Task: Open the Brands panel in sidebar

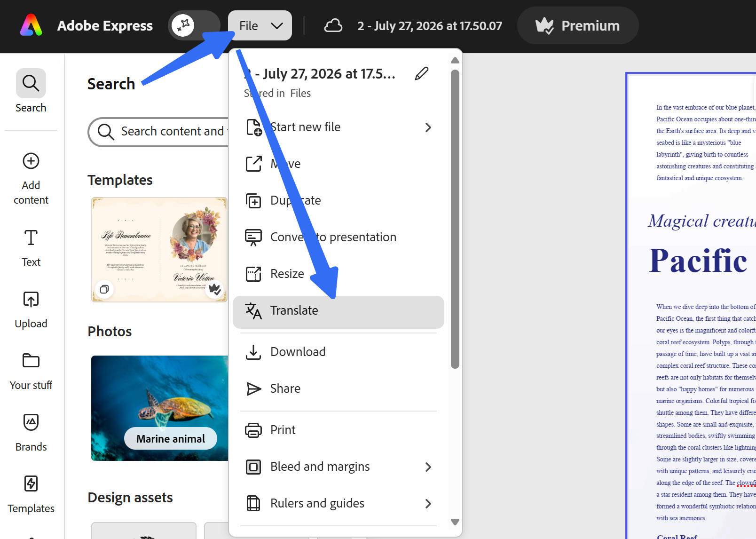Action: [x=31, y=433]
